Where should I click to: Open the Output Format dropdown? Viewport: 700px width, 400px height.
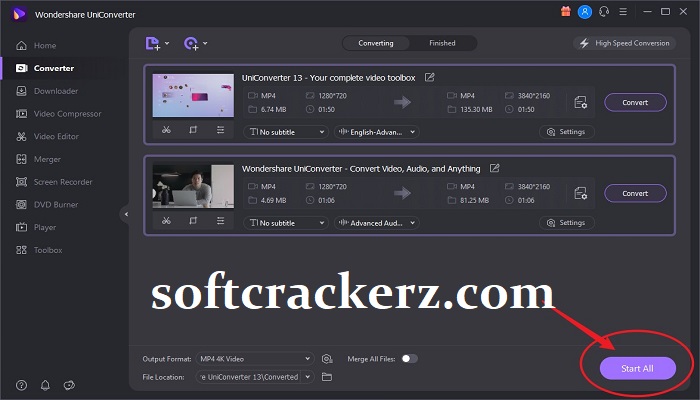255,359
